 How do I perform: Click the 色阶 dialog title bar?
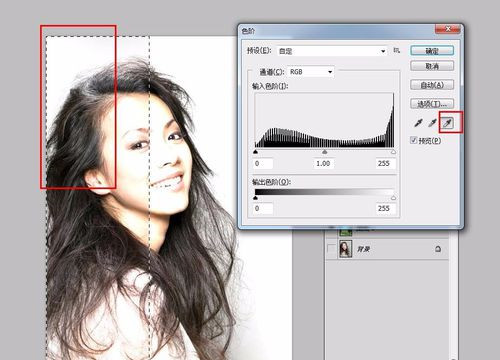click(337, 31)
